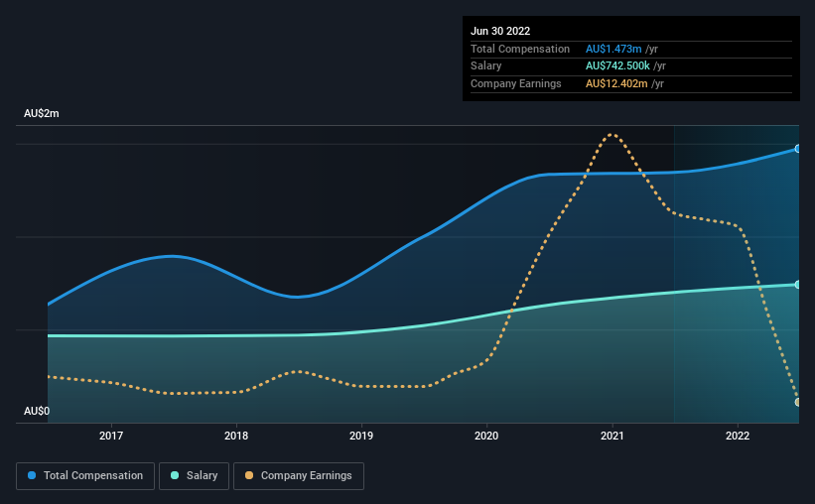This screenshot has width=815, height=504.
Task: Click the AU$0 y-axis label
Action: click(37, 411)
